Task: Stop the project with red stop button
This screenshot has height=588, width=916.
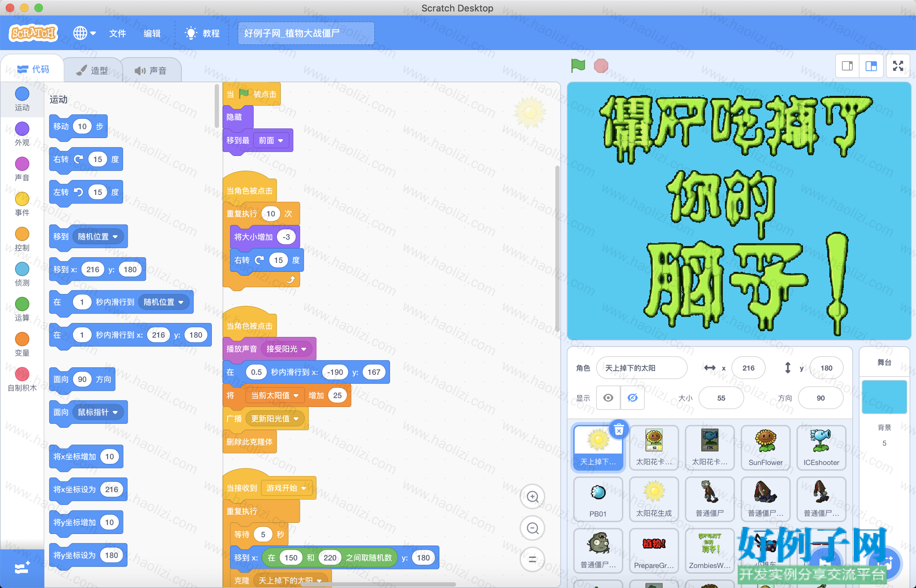Action: click(601, 66)
